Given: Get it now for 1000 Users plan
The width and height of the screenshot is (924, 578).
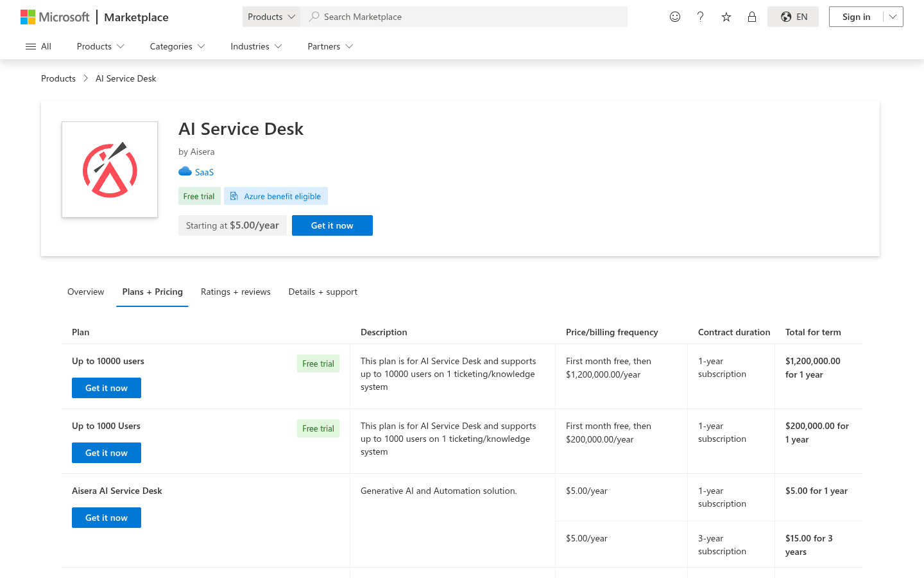Looking at the screenshot, I should [x=107, y=453].
